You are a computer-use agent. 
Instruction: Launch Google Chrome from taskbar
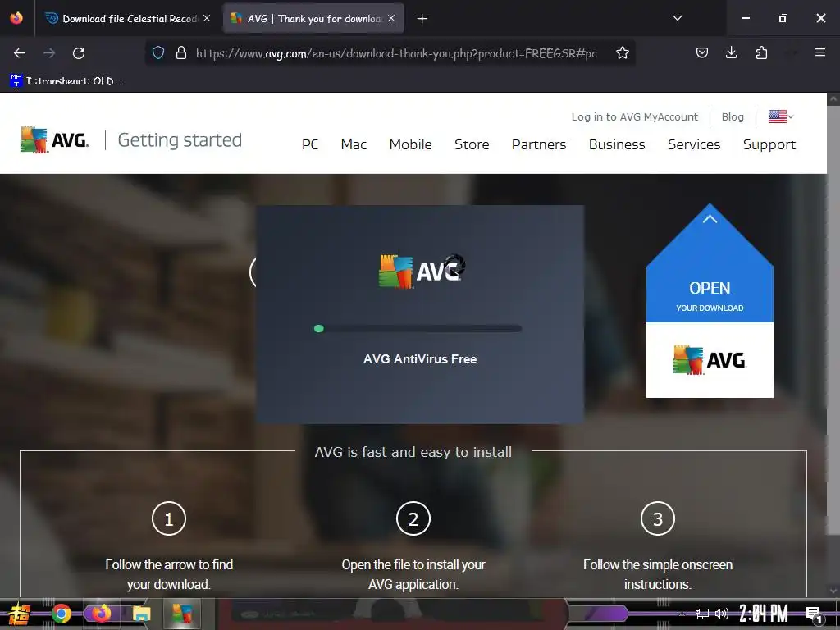61,614
